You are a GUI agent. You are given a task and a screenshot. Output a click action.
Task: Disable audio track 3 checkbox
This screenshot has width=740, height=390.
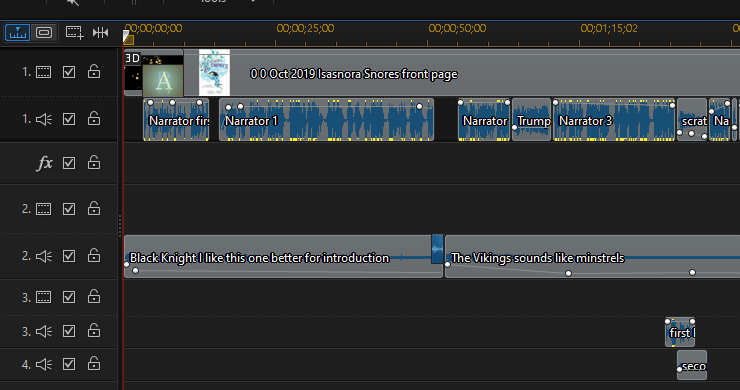point(69,331)
